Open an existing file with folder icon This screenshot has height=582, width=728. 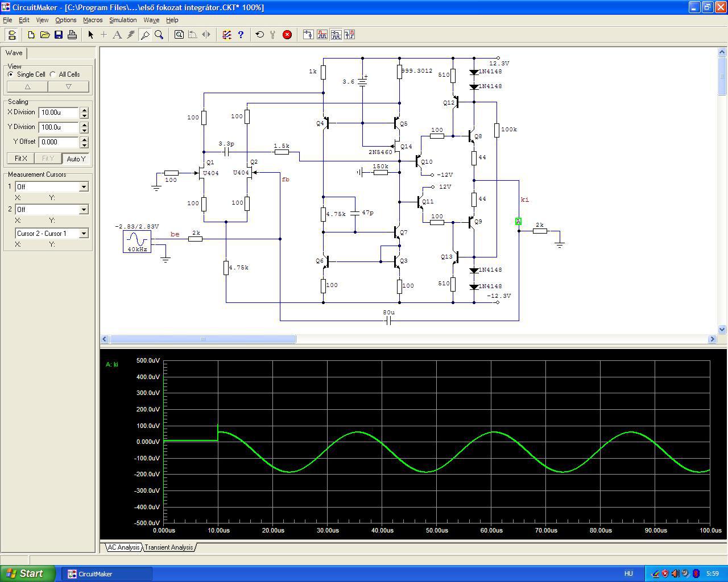point(45,35)
